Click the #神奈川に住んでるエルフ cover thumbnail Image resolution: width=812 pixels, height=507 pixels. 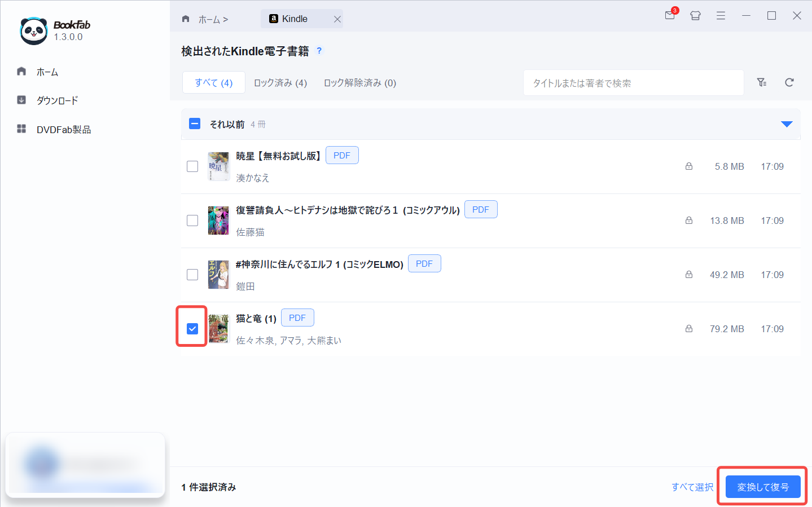(x=218, y=275)
